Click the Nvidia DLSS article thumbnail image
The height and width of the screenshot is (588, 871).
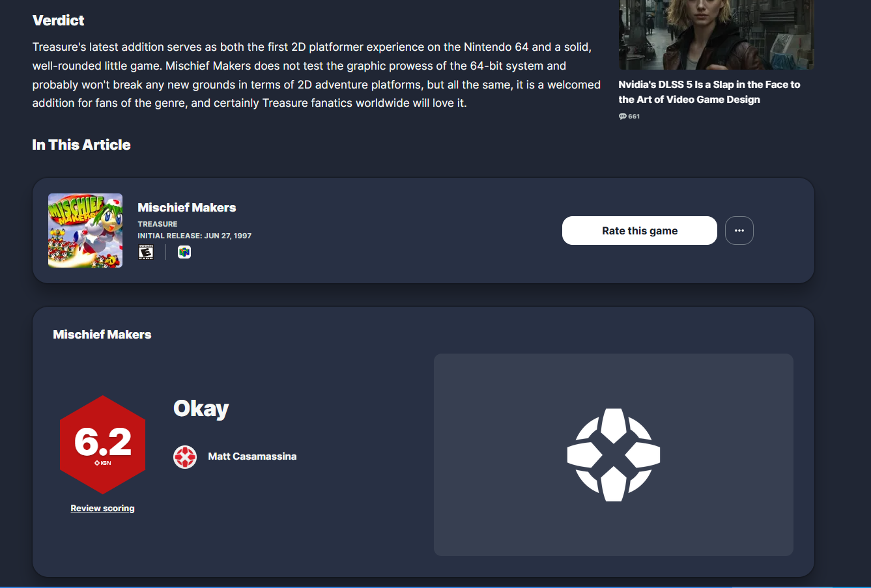717,35
